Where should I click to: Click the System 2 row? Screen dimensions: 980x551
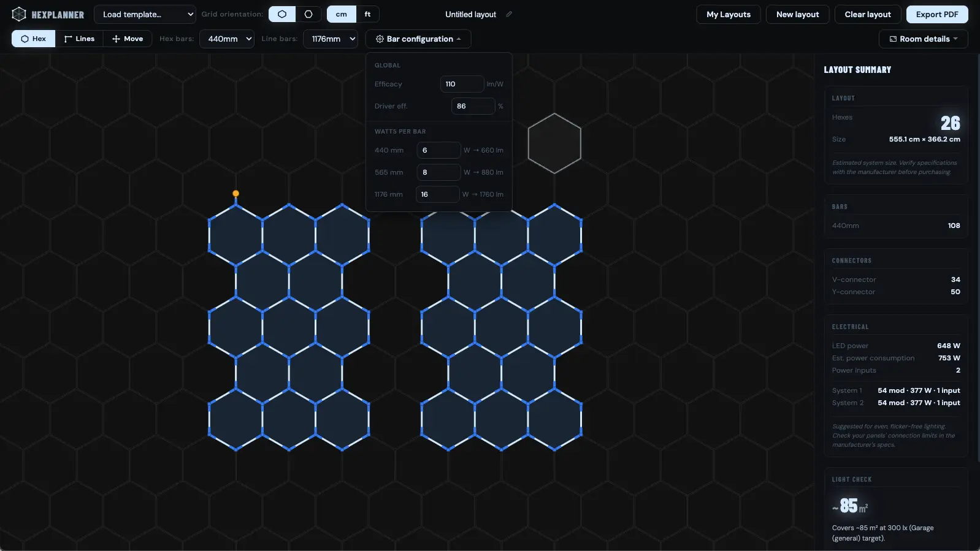click(x=896, y=403)
